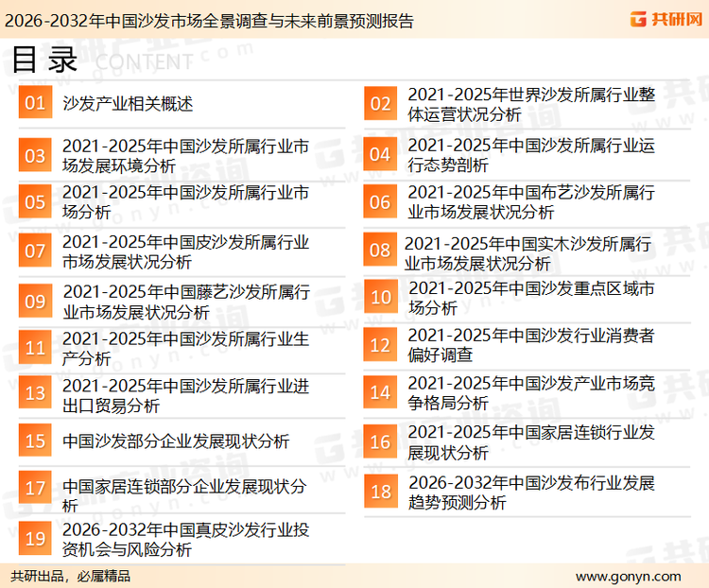Click the orange 15 chapter number box

(x=35, y=441)
